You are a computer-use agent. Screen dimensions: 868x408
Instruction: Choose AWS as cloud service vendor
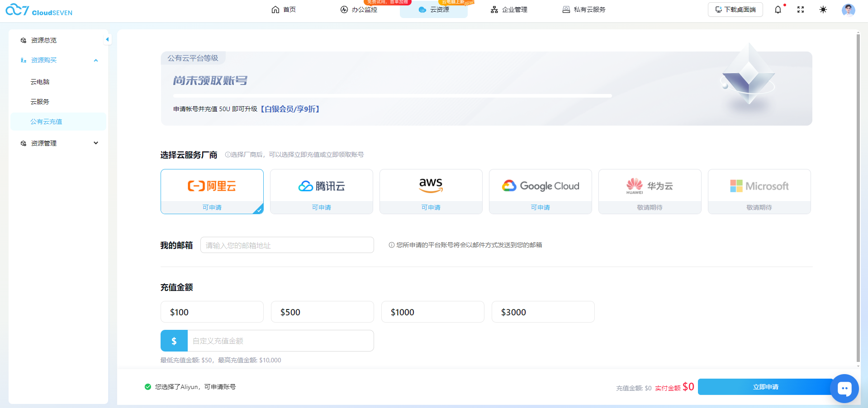point(431,191)
